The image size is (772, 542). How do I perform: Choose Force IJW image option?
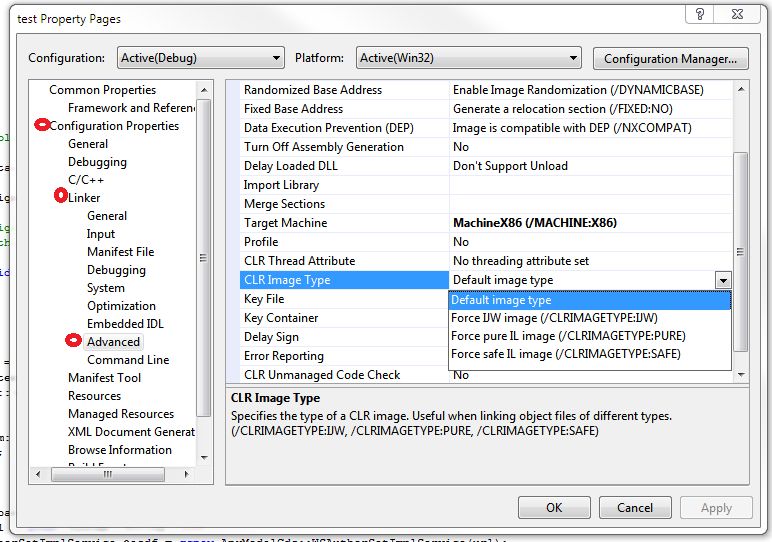589,318
